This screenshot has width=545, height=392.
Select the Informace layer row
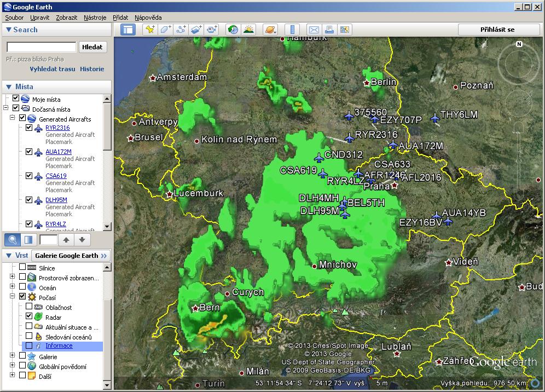(x=62, y=346)
